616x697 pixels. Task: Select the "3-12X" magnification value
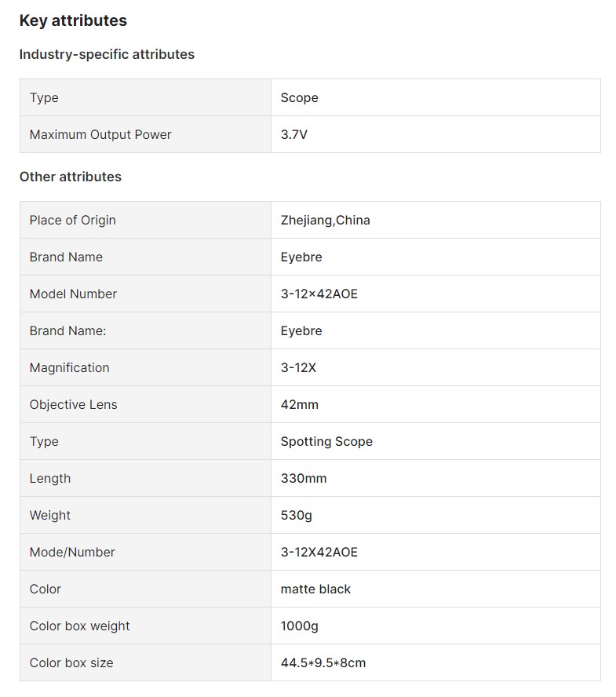coord(298,367)
